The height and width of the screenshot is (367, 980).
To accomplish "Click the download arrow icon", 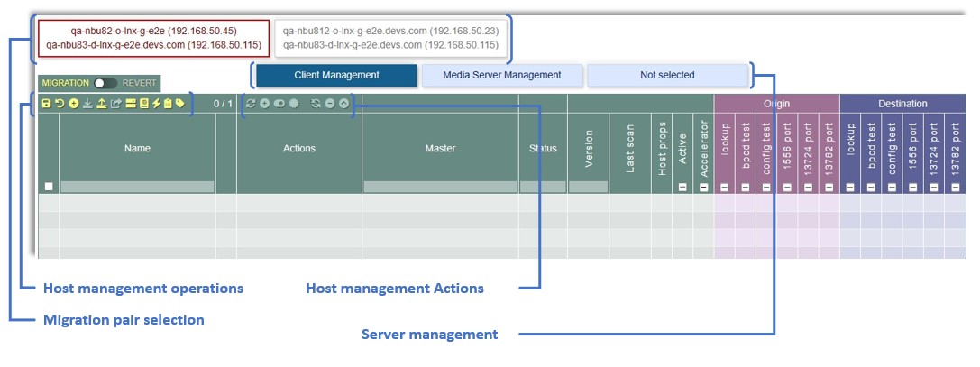I will point(87,104).
